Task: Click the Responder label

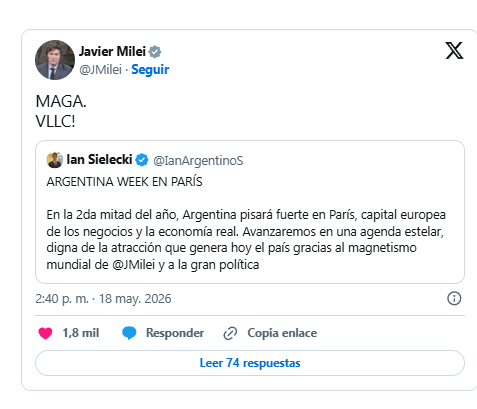Action: [175, 333]
